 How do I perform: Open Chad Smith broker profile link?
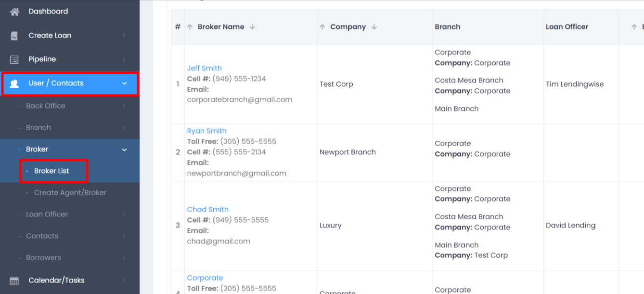tap(207, 210)
